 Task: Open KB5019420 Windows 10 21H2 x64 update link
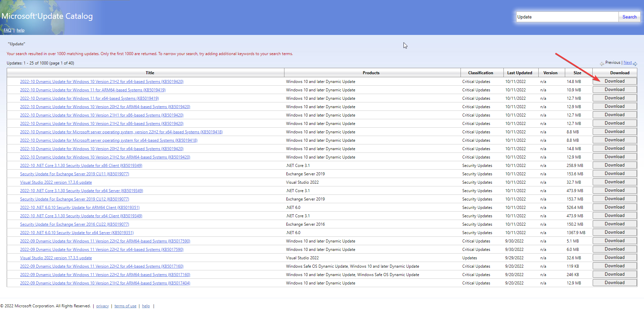coord(102,82)
